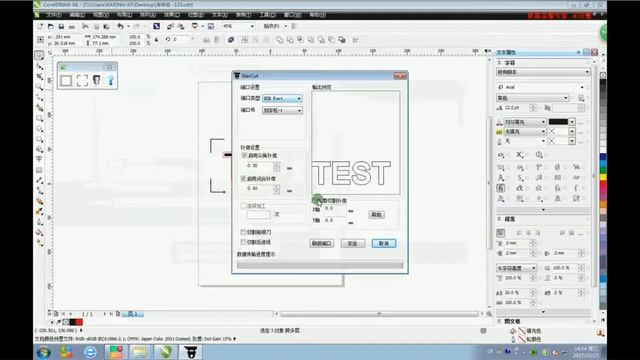The width and height of the screenshot is (640, 360).
Task: Pick the black text color swatch in docker
Action: coord(558,122)
